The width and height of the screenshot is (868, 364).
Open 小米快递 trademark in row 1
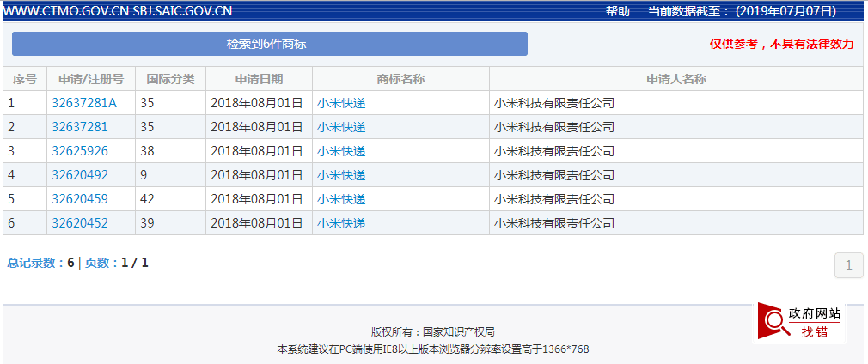point(341,103)
